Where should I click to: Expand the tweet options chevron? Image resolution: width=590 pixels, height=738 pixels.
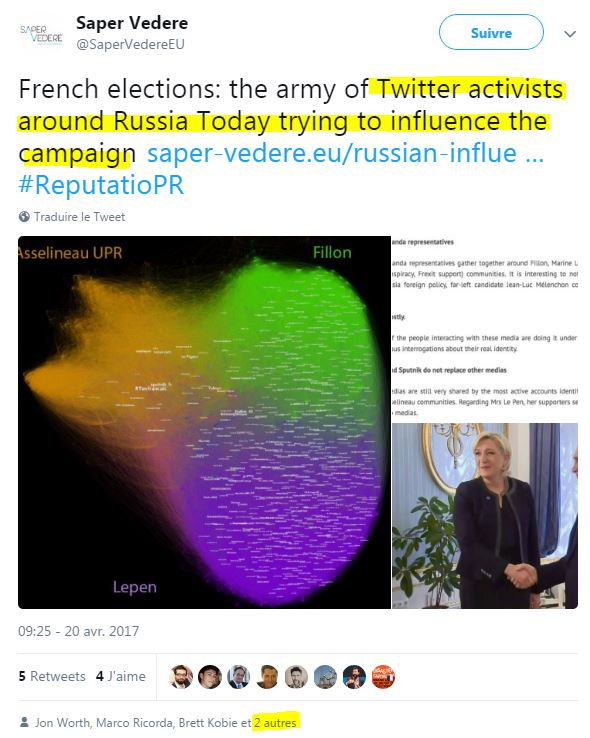click(x=570, y=34)
